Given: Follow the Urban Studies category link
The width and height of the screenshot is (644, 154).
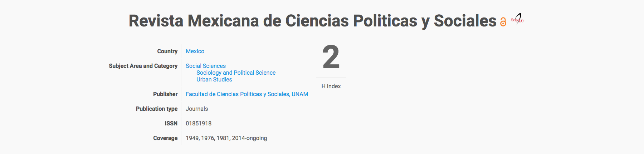Looking at the screenshot, I should 214,79.
